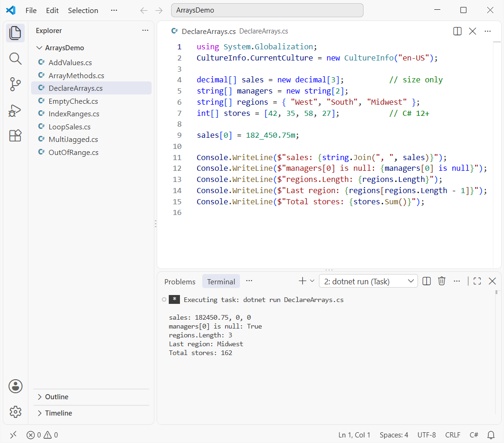Open the remote window indicator in status bar
The image size is (504, 443).
13,435
